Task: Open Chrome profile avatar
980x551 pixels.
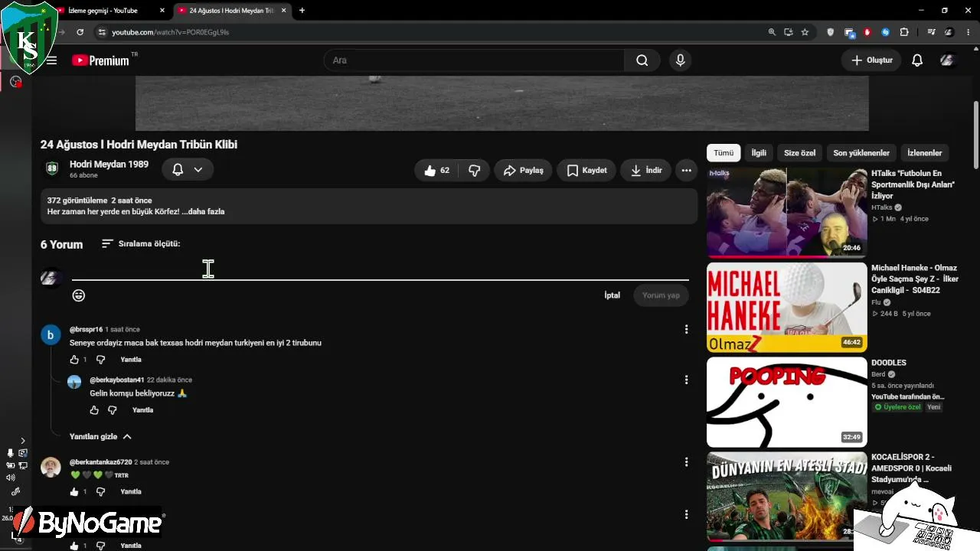Action: click(x=949, y=32)
